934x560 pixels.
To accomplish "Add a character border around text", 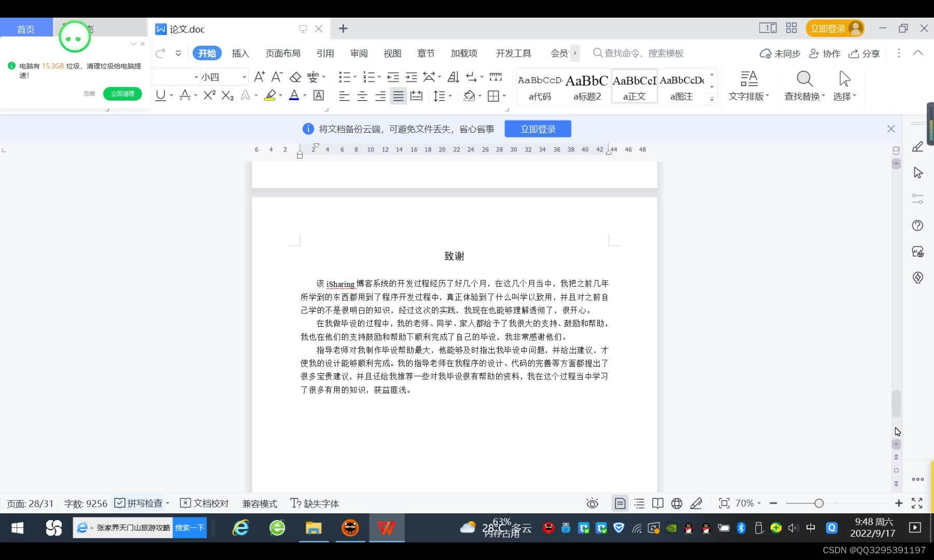I will click(x=319, y=95).
